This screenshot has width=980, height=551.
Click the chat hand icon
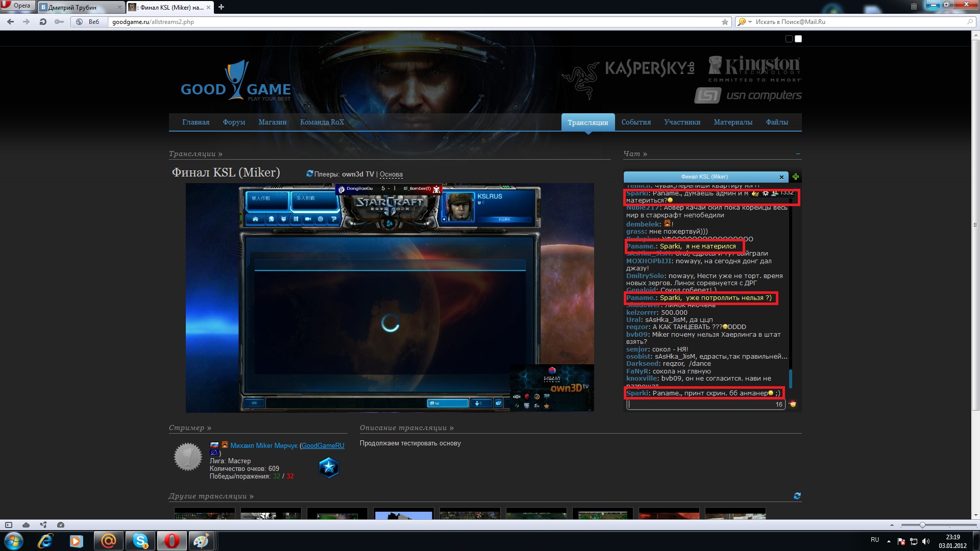pyautogui.click(x=755, y=193)
